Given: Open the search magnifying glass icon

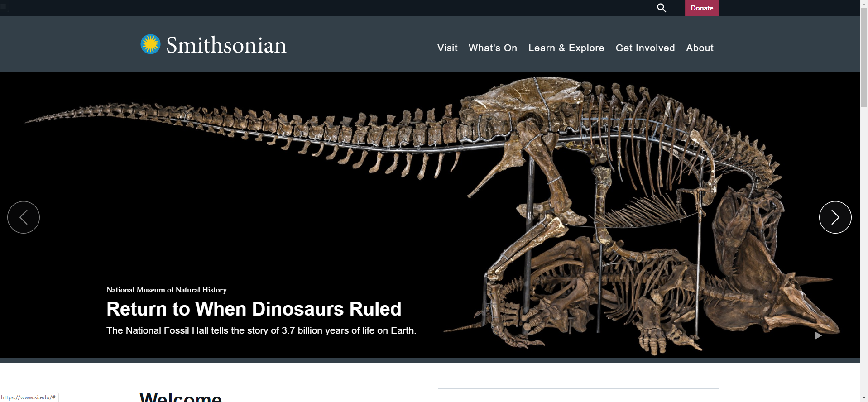Looking at the screenshot, I should tap(662, 8).
